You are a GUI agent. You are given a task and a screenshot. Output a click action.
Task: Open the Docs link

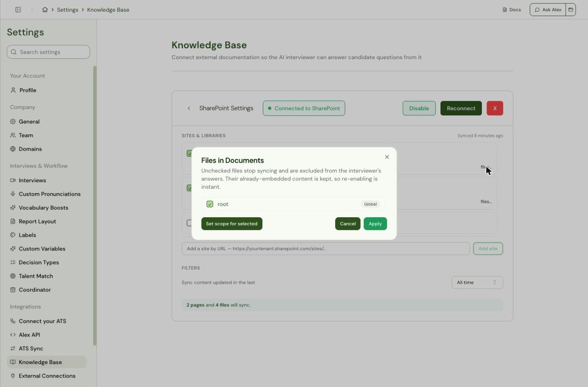512,10
